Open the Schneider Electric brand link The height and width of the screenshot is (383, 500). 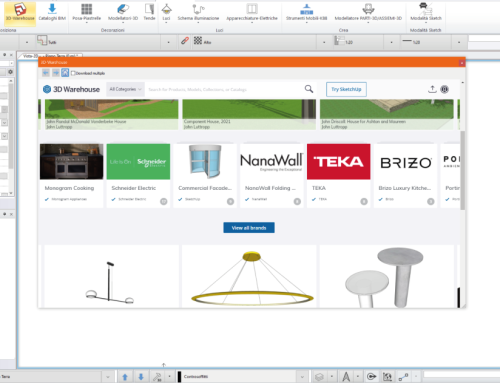pyautogui.click(x=134, y=188)
